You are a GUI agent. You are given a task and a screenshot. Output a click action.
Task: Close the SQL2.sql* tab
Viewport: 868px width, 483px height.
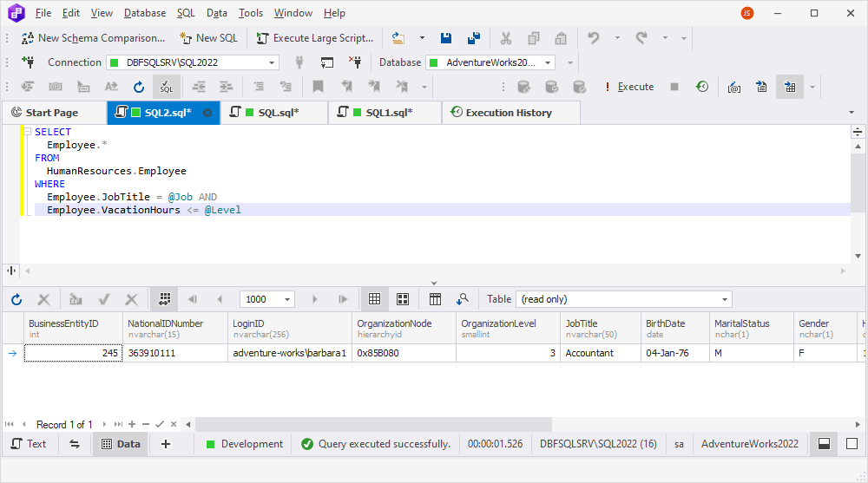(x=207, y=113)
